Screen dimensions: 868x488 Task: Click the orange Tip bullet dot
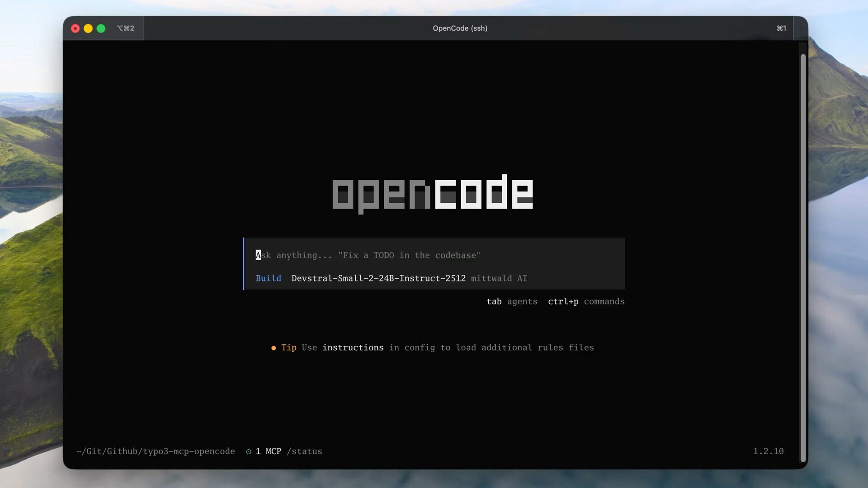point(274,348)
